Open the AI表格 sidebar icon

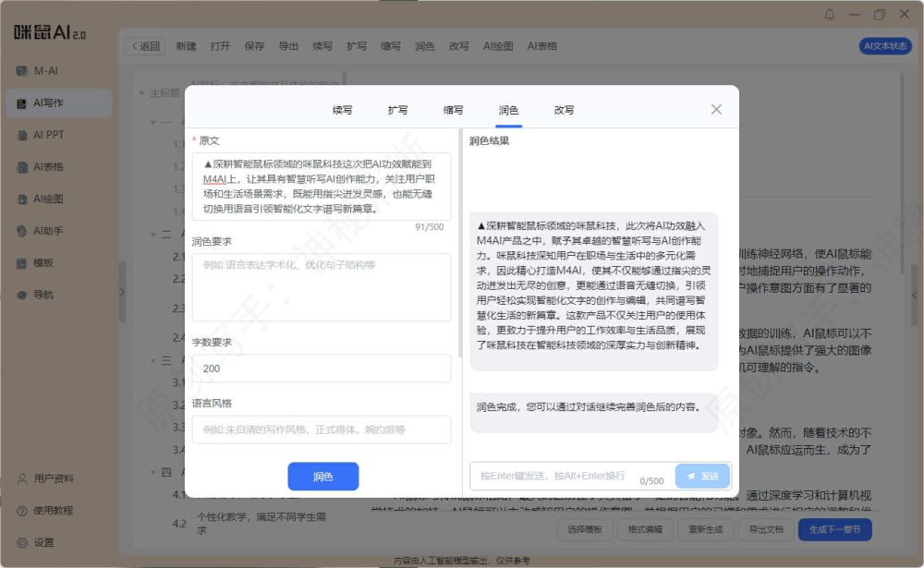tap(22, 167)
